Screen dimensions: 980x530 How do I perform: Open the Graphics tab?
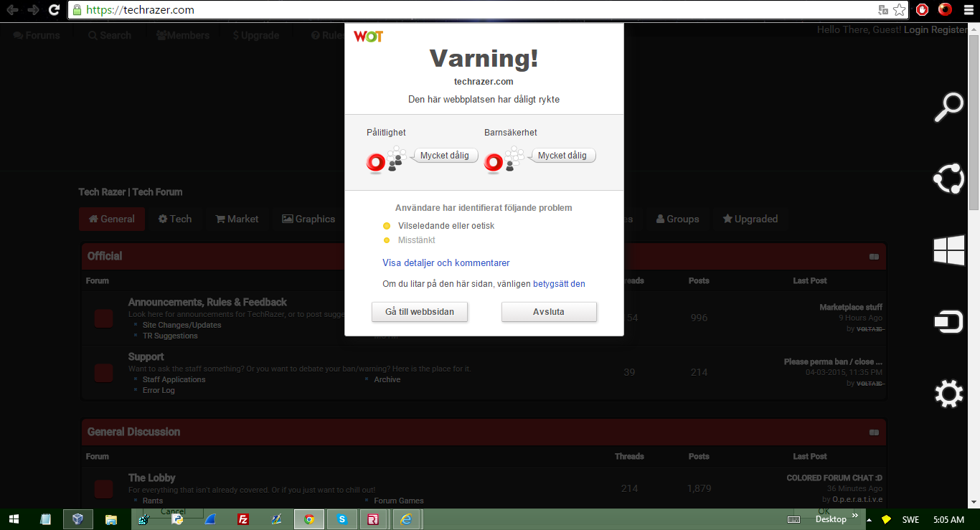(308, 219)
